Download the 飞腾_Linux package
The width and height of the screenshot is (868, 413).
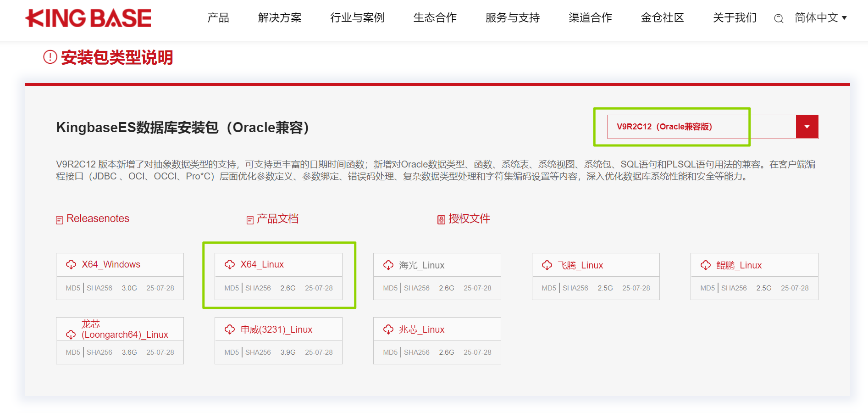581,265
